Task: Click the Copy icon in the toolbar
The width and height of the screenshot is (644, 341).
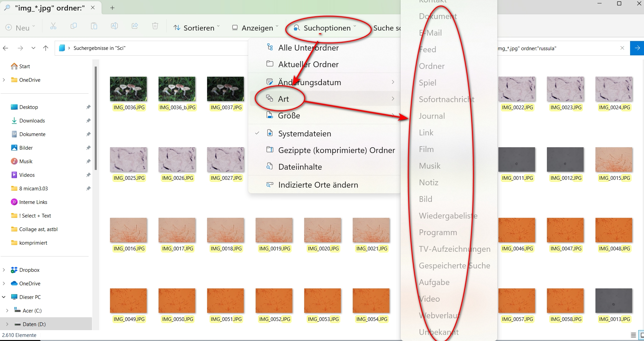Action: [x=74, y=26]
